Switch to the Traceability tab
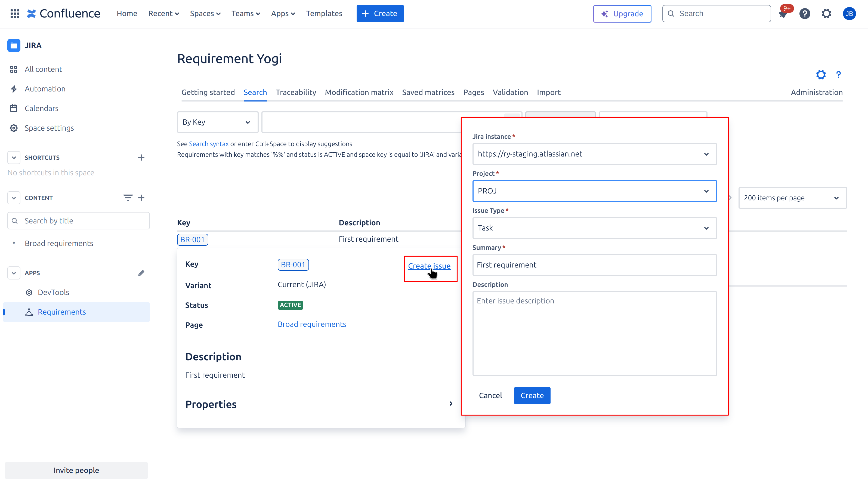The height and width of the screenshot is (486, 868). [x=295, y=92]
